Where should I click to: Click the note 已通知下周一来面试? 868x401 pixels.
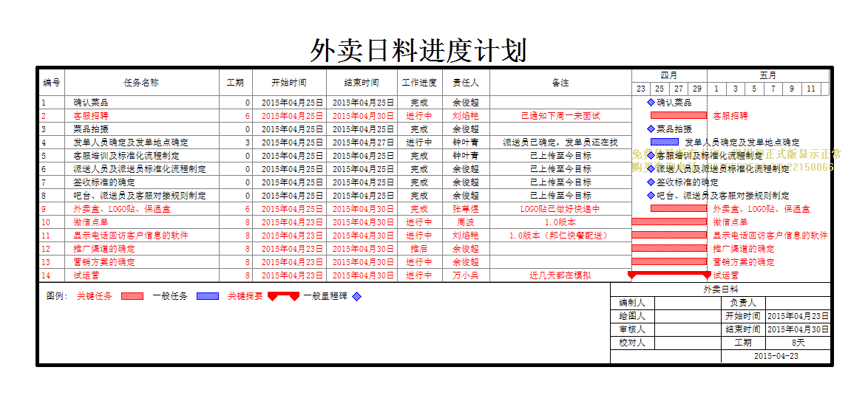pos(560,116)
